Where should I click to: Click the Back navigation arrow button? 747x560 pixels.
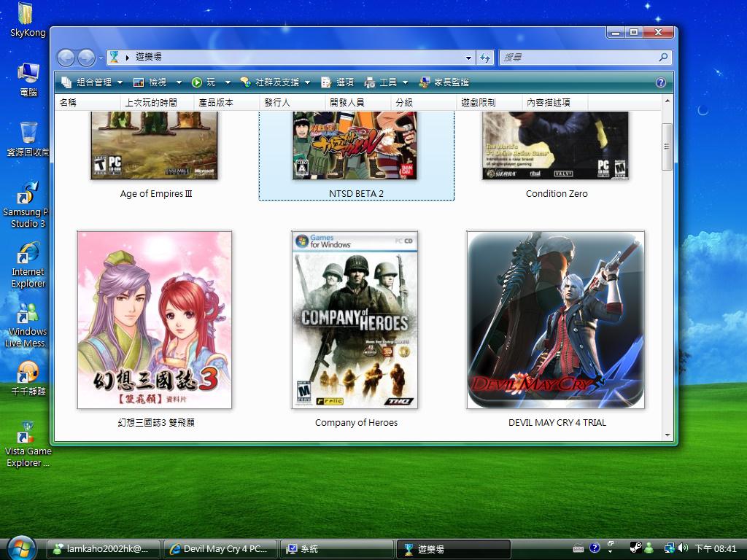pos(66,58)
